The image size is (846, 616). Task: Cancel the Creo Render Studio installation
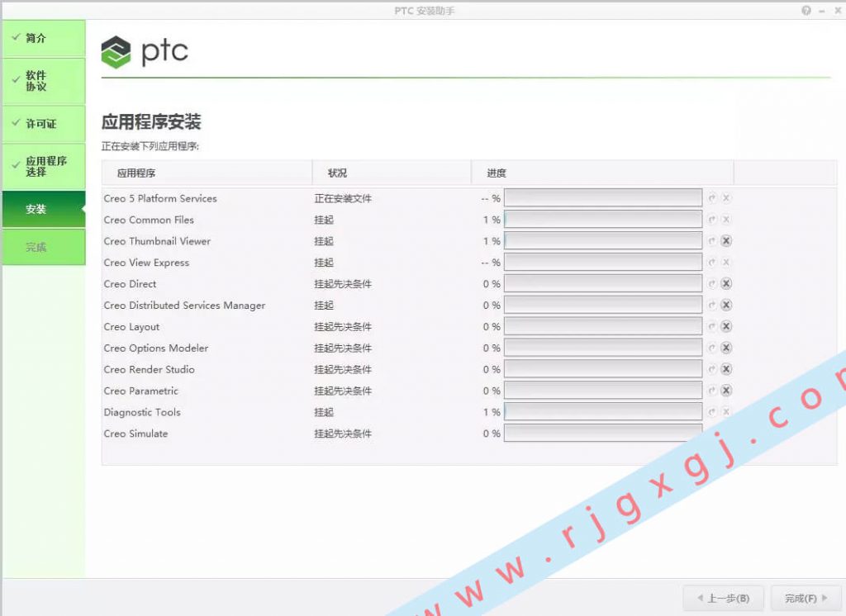726,369
